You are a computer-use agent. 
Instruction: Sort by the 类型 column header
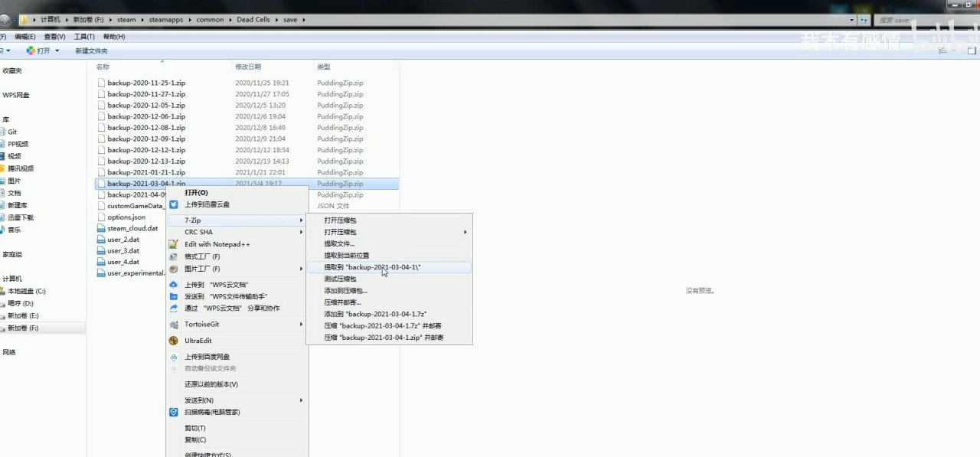324,67
